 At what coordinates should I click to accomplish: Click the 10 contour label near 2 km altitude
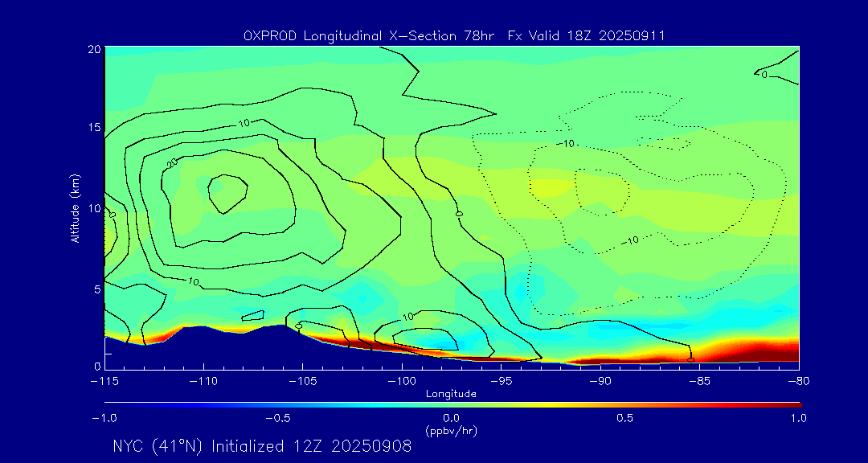click(408, 317)
